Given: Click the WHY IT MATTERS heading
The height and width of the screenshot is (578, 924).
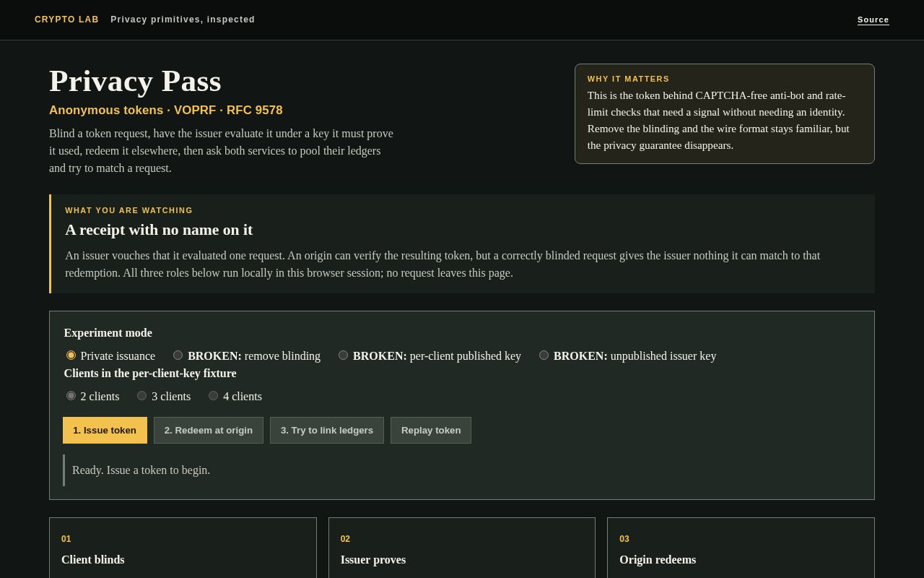Looking at the screenshot, I should (629, 79).
